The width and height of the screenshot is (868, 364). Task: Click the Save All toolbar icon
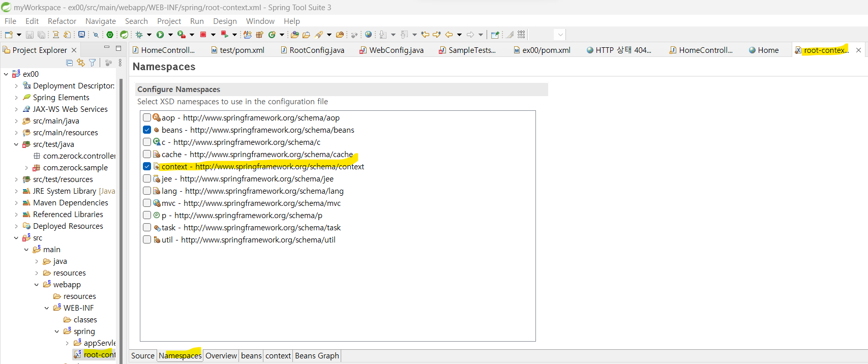coord(42,35)
